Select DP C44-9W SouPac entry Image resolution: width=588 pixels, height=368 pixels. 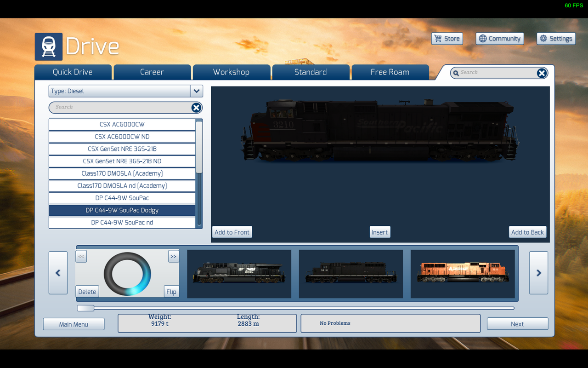click(x=122, y=198)
